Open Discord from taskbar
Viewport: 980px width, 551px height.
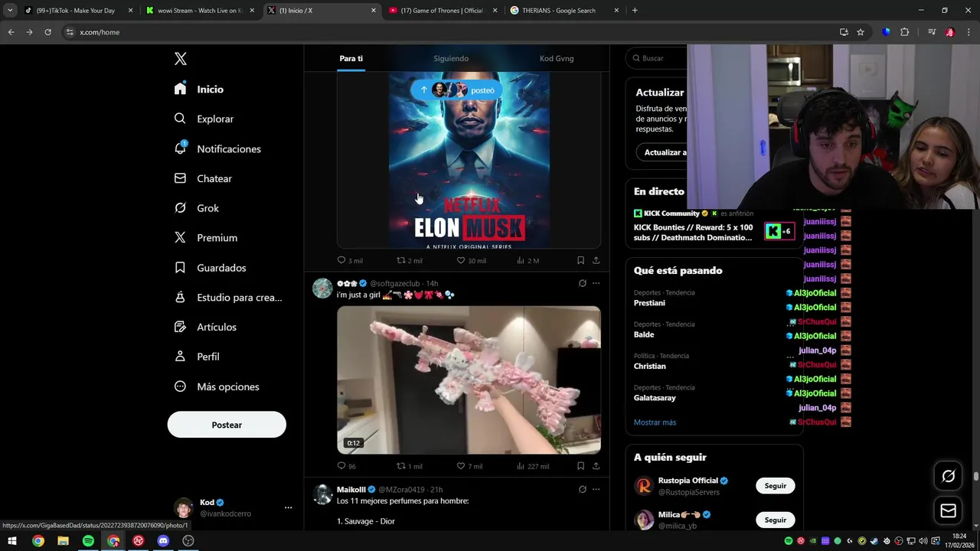[163, 541]
